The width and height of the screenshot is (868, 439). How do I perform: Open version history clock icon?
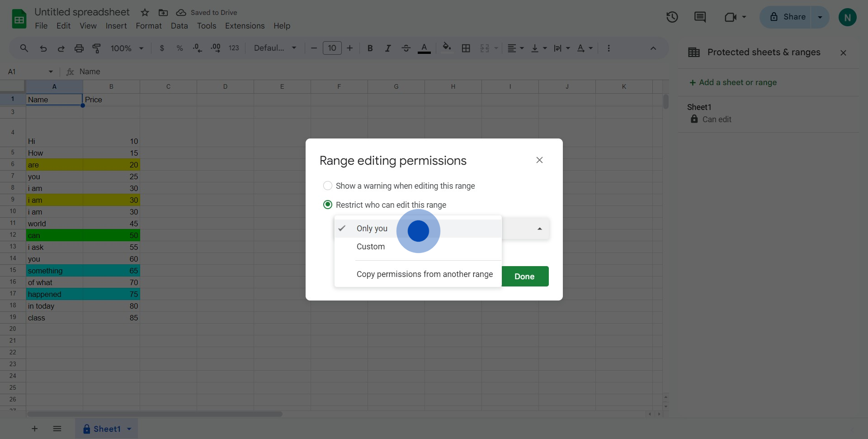click(x=672, y=17)
